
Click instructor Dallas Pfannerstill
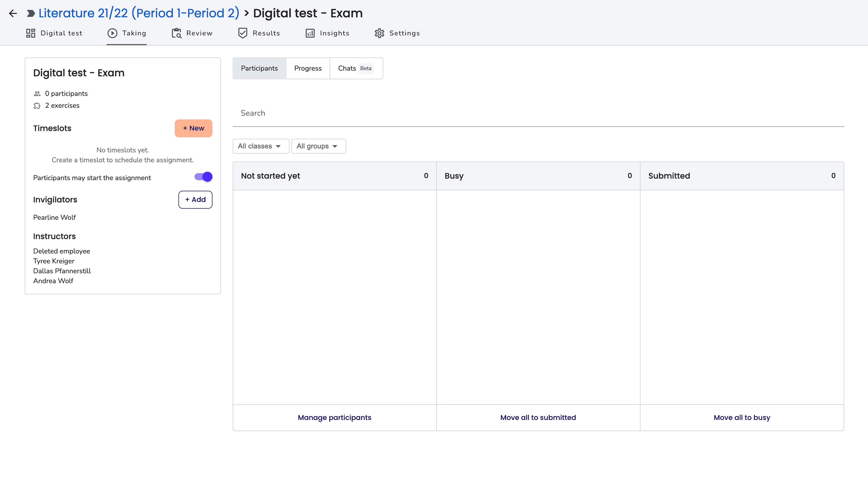click(62, 271)
